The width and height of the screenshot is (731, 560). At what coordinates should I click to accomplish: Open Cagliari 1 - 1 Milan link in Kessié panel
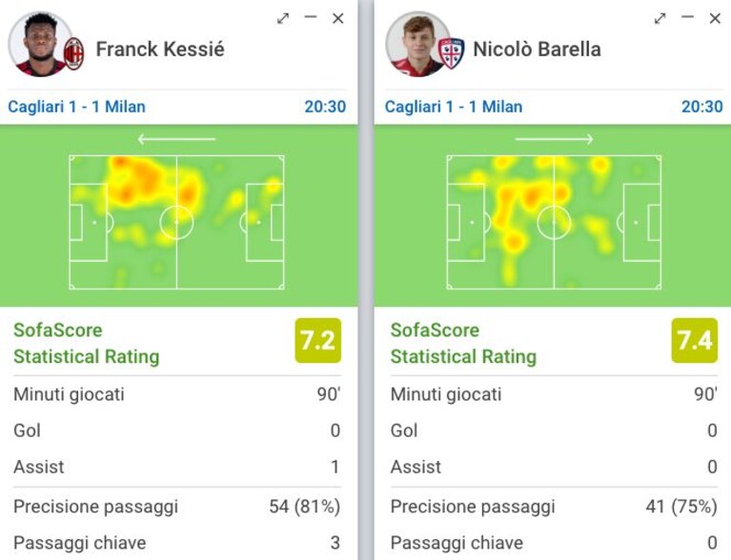pos(77,107)
